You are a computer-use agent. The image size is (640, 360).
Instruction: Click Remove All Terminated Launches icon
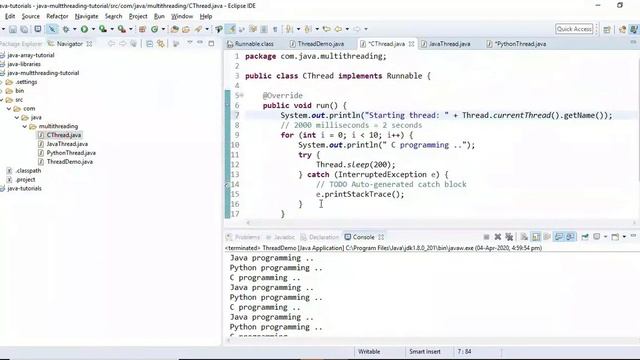509,236
